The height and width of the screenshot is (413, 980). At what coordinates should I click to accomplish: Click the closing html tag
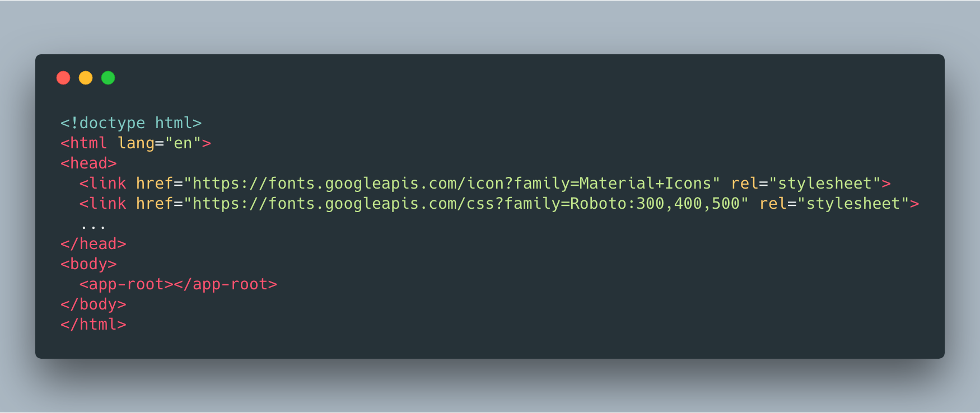94,325
